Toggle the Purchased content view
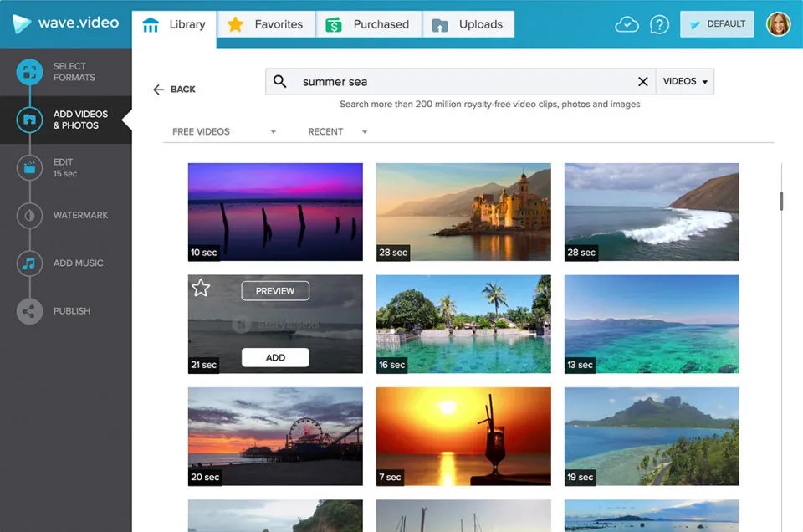803x532 pixels. (x=369, y=24)
